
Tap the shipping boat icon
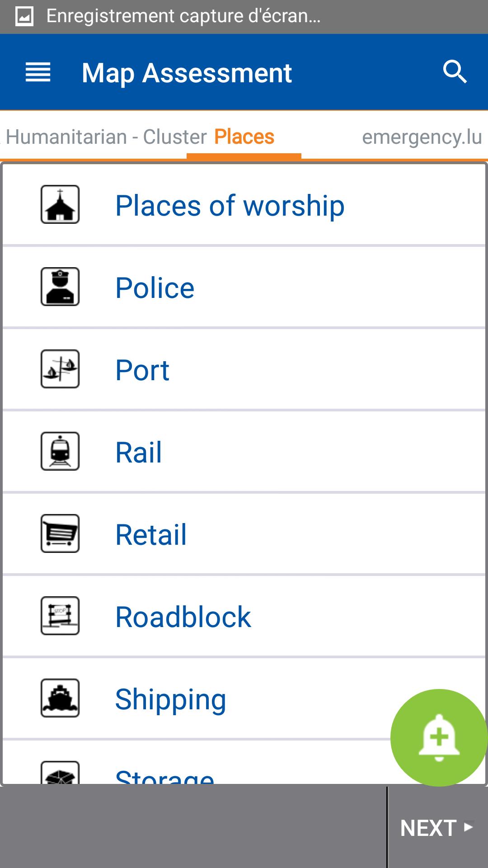pyautogui.click(x=60, y=698)
